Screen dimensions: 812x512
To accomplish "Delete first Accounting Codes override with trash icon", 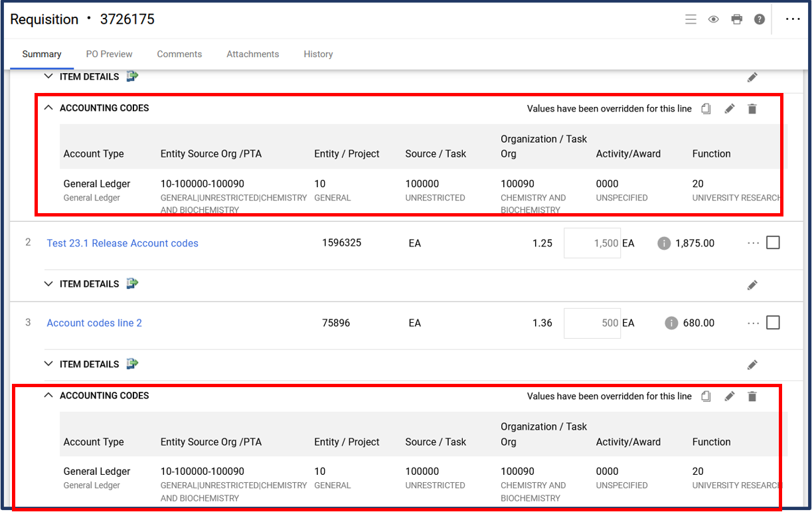I will click(752, 109).
